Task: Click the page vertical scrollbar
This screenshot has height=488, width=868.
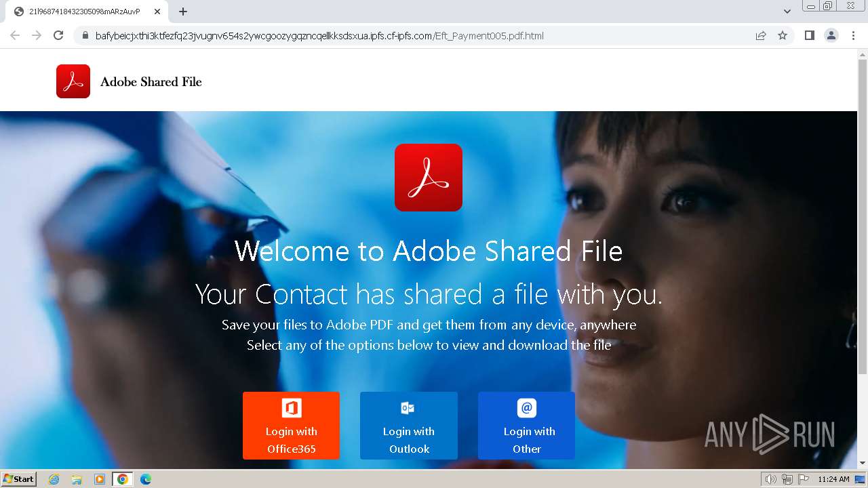Action: (x=863, y=217)
